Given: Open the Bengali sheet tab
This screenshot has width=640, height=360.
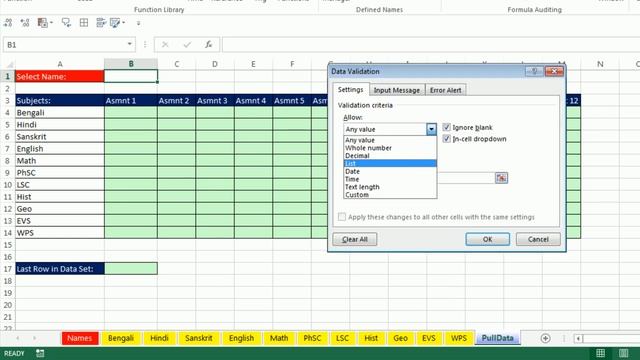Looking at the screenshot, I should click(x=121, y=338).
